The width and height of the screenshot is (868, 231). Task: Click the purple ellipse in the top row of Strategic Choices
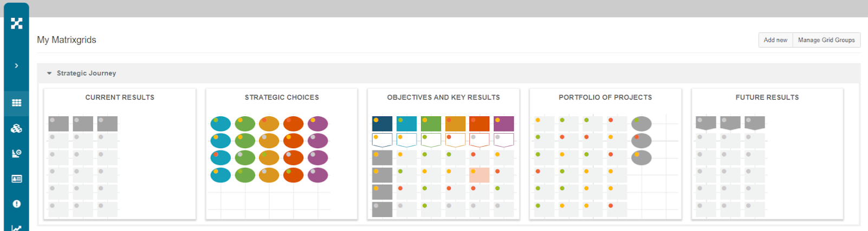pyautogui.click(x=318, y=123)
